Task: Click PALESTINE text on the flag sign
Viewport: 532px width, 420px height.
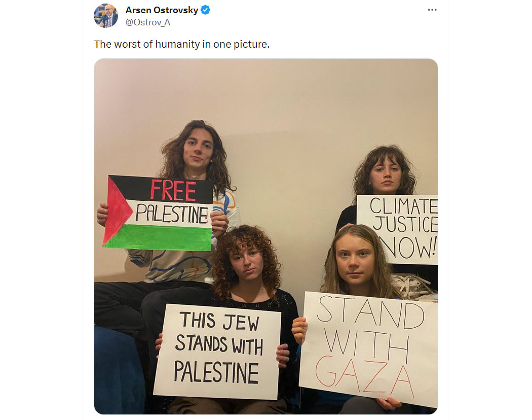Action: (172, 214)
